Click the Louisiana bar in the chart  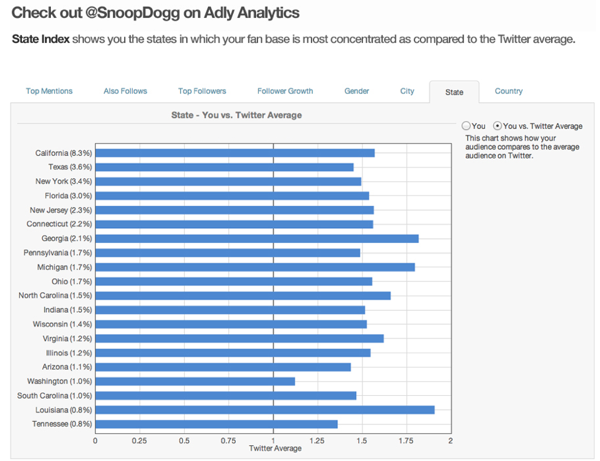pyautogui.click(x=265, y=410)
